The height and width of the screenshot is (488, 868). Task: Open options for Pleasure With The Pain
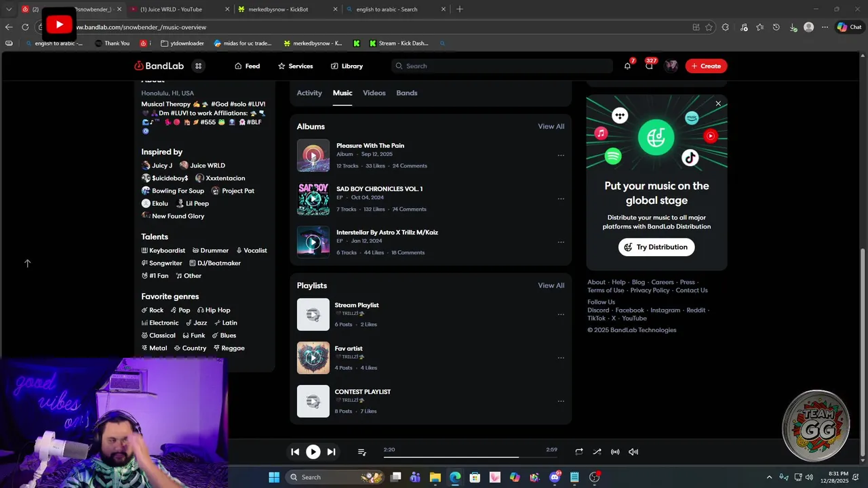coord(561,155)
